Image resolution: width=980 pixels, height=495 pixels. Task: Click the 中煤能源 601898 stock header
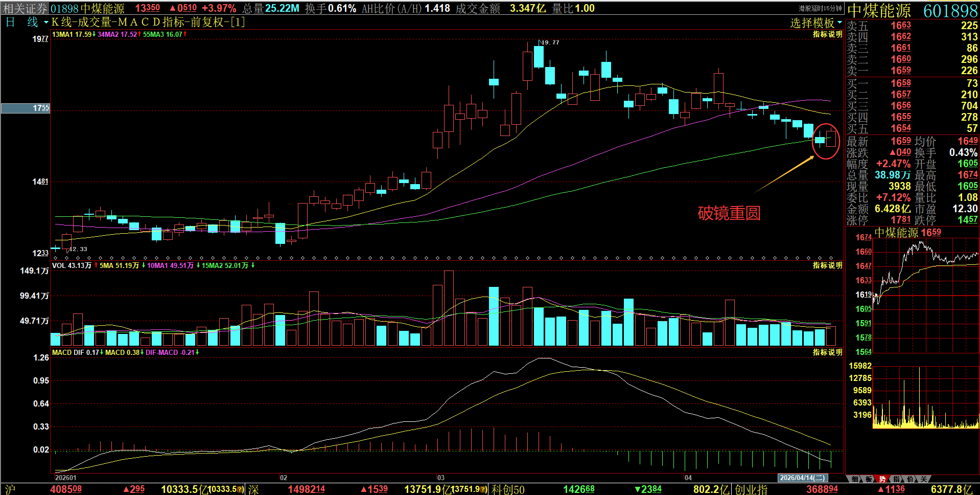click(x=913, y=10)
